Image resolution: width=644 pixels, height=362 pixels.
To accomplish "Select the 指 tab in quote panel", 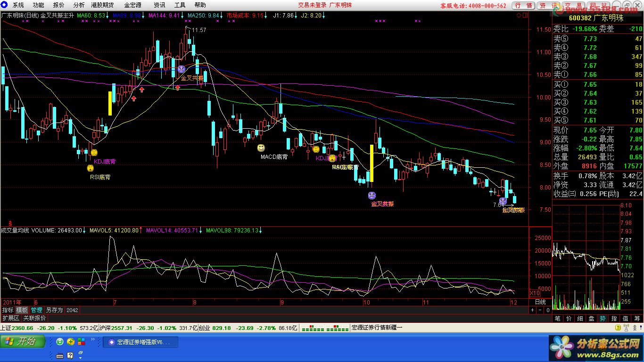I will pos(614,319).
